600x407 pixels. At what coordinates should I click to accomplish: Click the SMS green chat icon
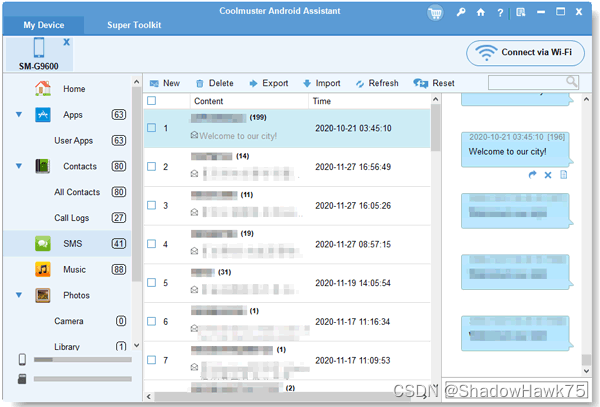coord(43,243)
